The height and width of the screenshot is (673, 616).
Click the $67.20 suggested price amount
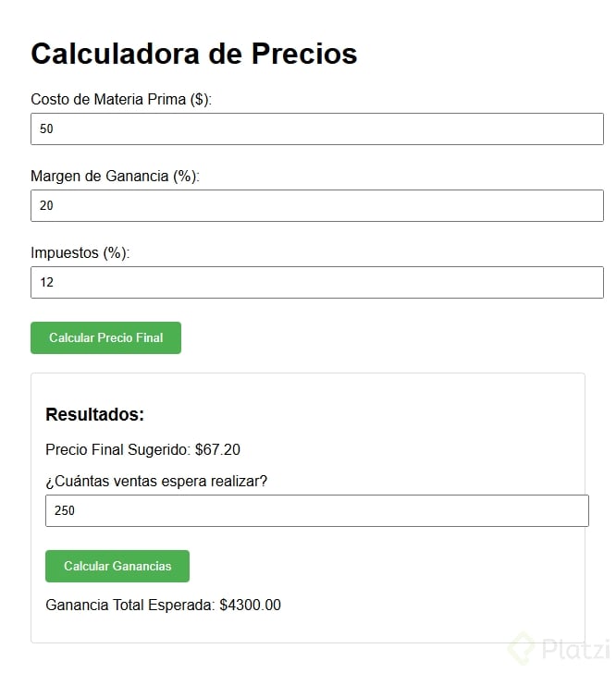(217, 450)
